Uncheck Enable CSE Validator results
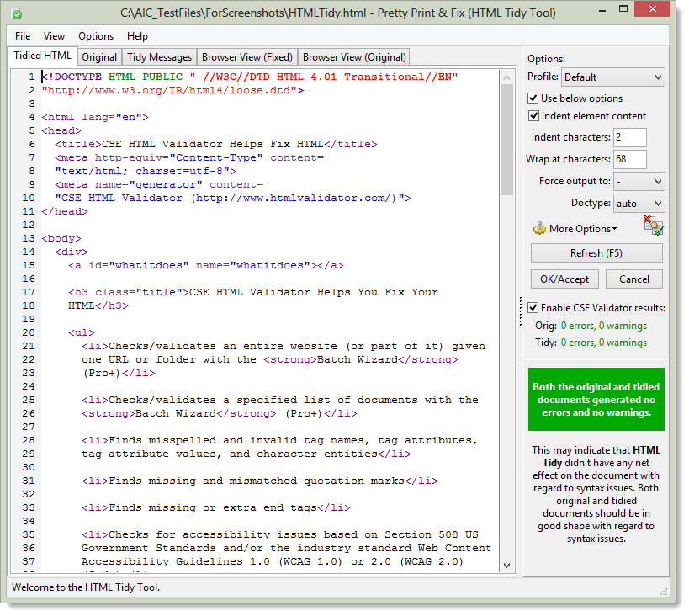689x616 pixels. 533,308
